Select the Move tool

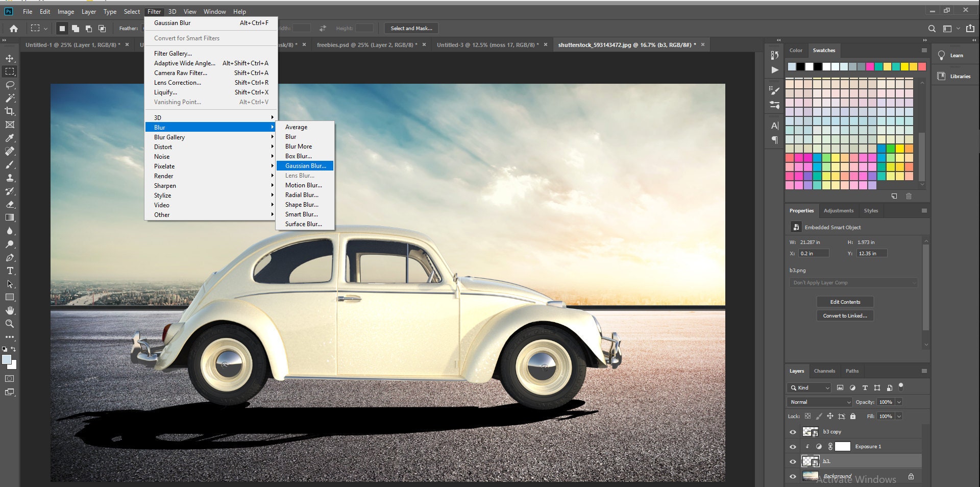pyautogui.click(x=10, y=58)
